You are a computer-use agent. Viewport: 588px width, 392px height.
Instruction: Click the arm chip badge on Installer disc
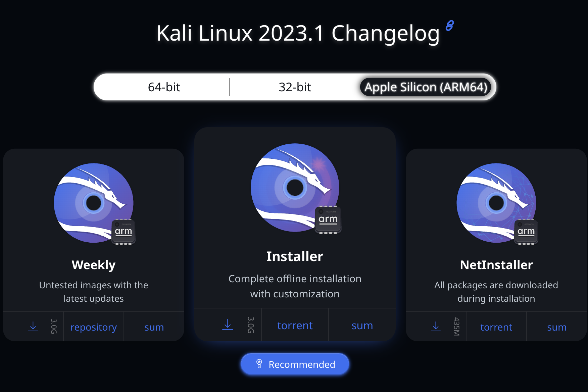pos(328,220)
